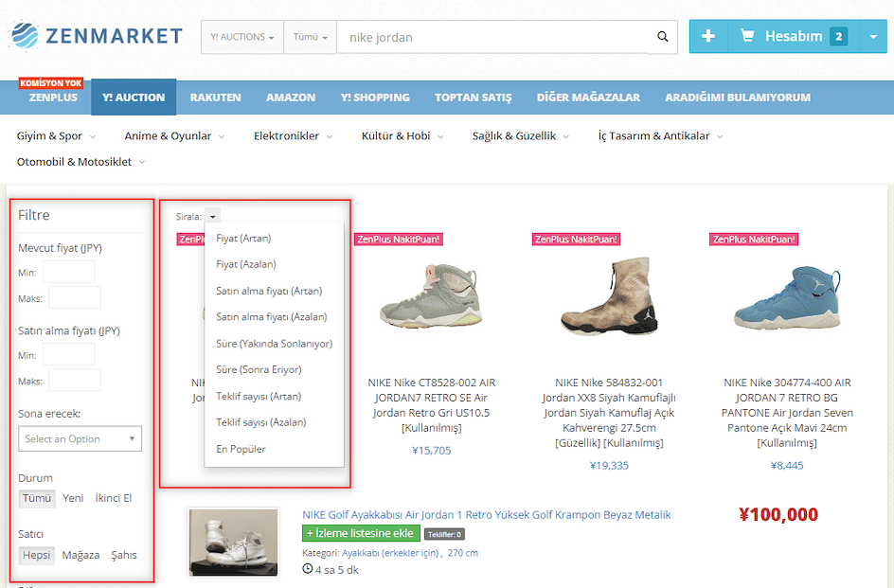Choose Teklif sayısı (Artan) option
The image size is (894, 588).
tap(259, 397)
